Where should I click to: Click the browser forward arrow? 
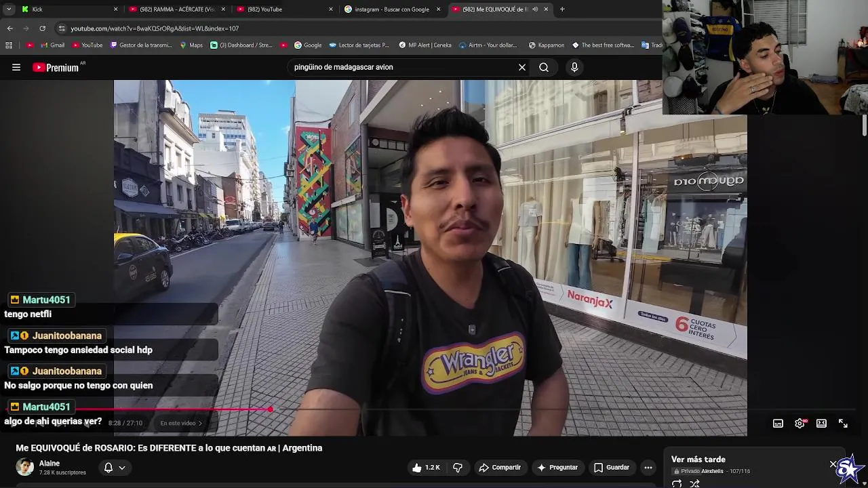tap(26, 28)
